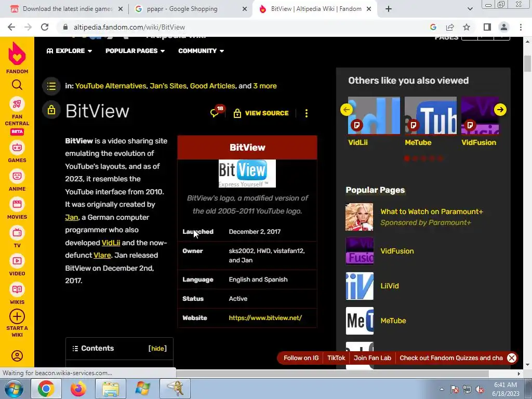Open the Chrome profile avatar
The width and height of the screenshot is (532, 399).
click(x=504, y=27)
